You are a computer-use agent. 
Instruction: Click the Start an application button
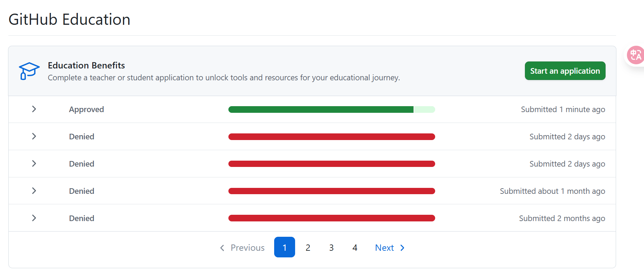(x=565, y=71)
